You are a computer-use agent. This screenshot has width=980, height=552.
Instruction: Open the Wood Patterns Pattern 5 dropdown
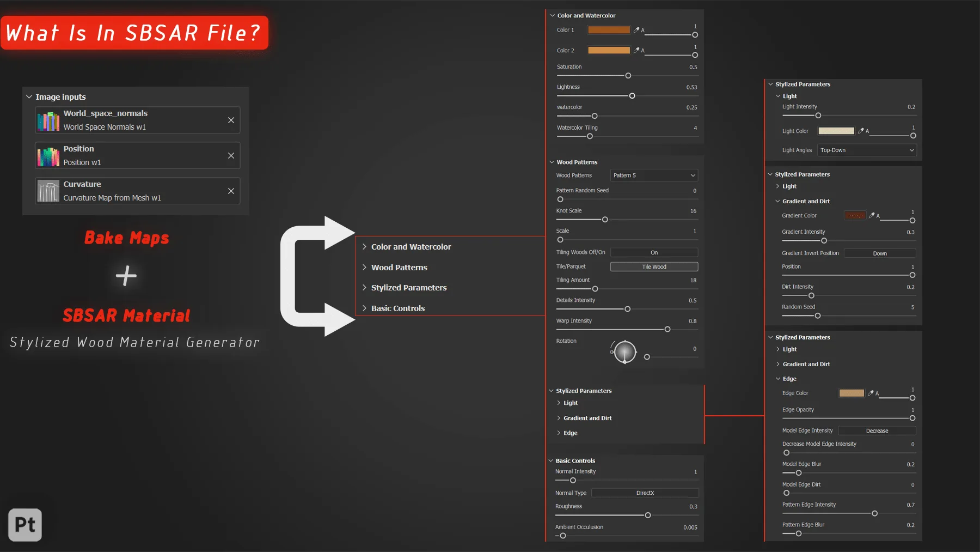pos(654,175)
